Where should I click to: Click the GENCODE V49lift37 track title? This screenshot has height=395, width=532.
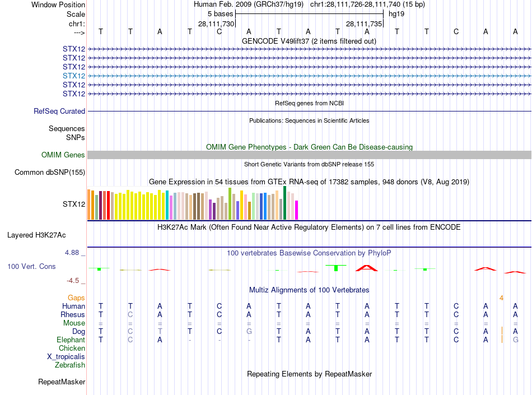309,41
